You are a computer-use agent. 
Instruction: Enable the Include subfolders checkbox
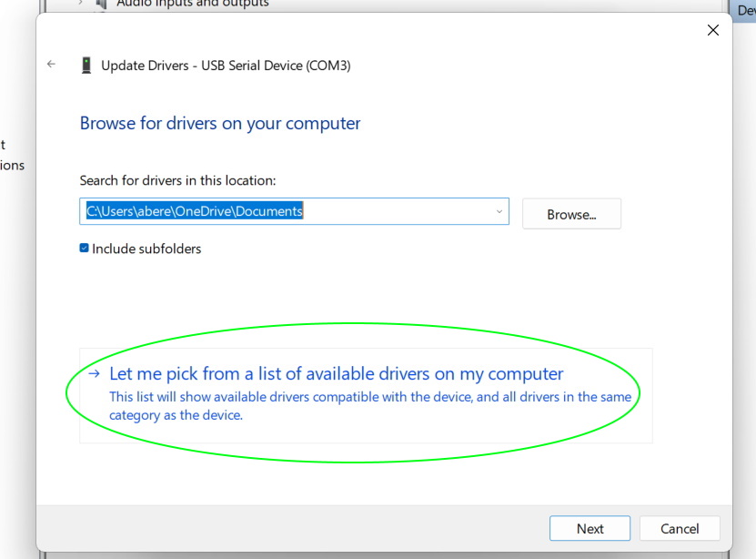click(x=84, y=248)
